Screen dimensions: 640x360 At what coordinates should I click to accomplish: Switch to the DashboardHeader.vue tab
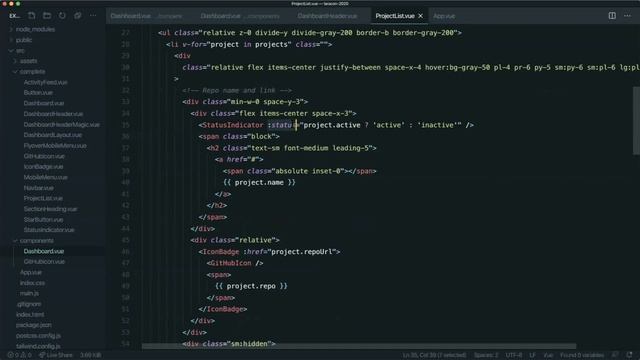click(x=327, y=16)
